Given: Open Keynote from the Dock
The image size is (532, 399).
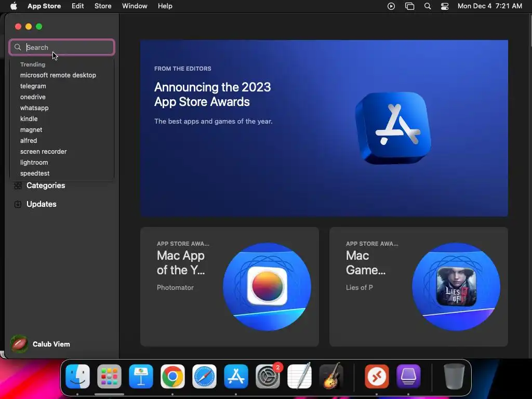Looking at the screenshot, I should 141,377.
